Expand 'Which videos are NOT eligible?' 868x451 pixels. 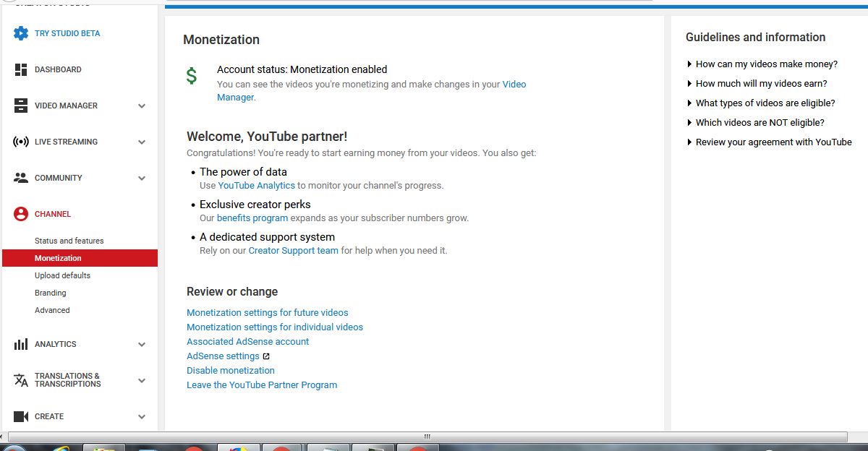tap(755, 123)
